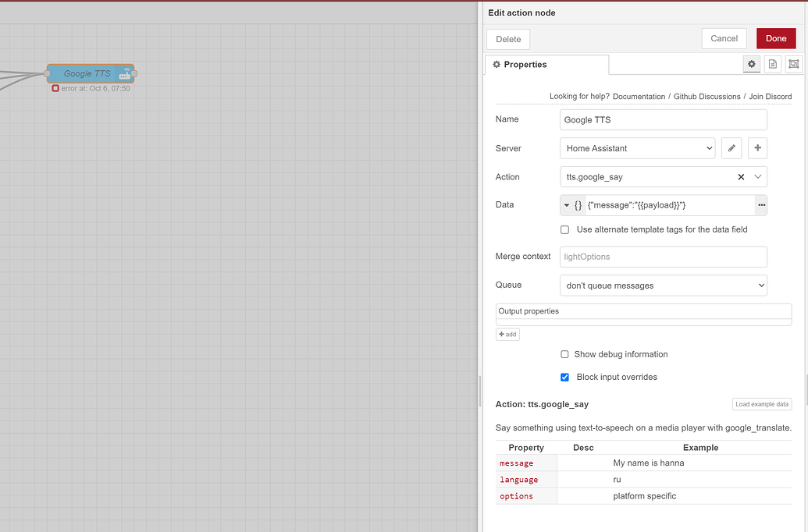The width and height of the screenshot is (808, 532).
Task: Expand Data field editor ellipsis button
Action: click(761, 205)
